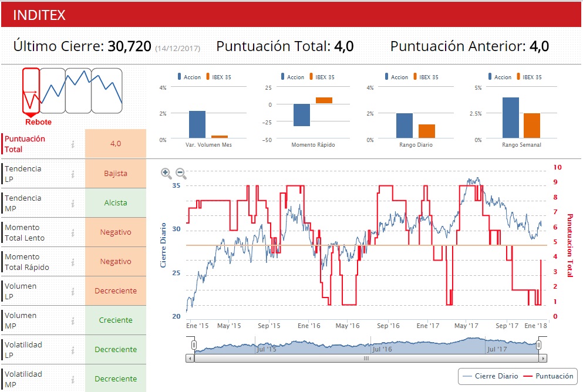Click the Rango Semanal chart label
This screenshot has width=583, height=392.
[x=522, y=145]
